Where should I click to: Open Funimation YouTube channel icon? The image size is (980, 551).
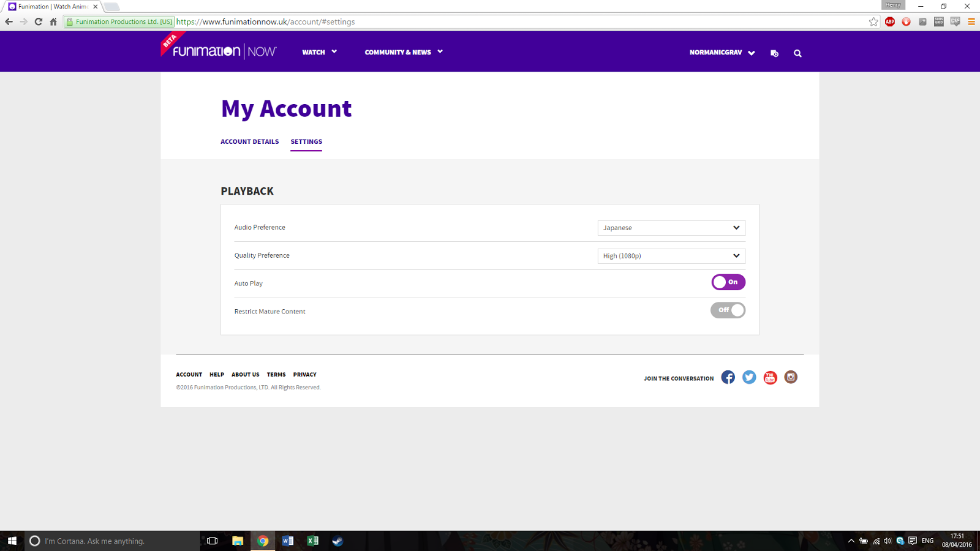coord(770,377)
